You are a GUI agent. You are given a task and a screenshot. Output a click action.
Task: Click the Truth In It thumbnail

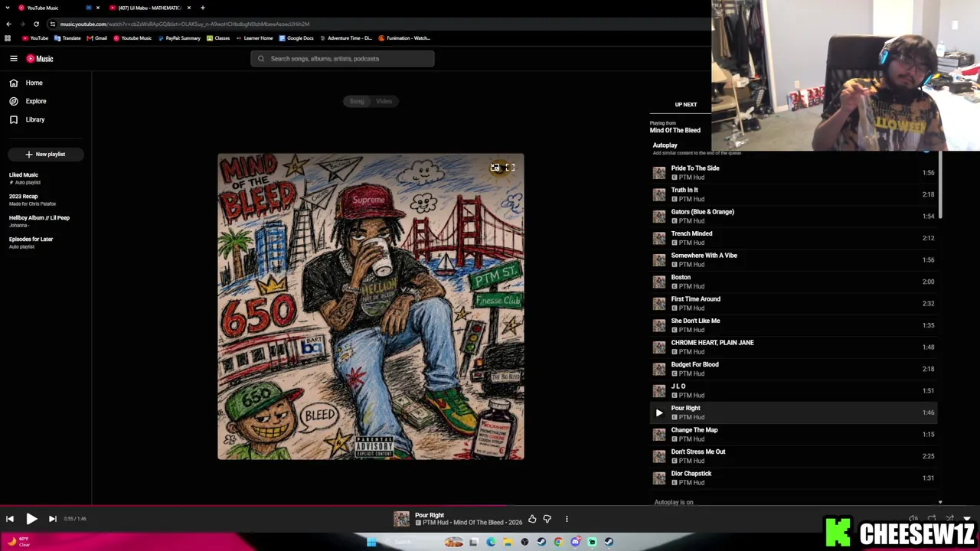point(659,194)
